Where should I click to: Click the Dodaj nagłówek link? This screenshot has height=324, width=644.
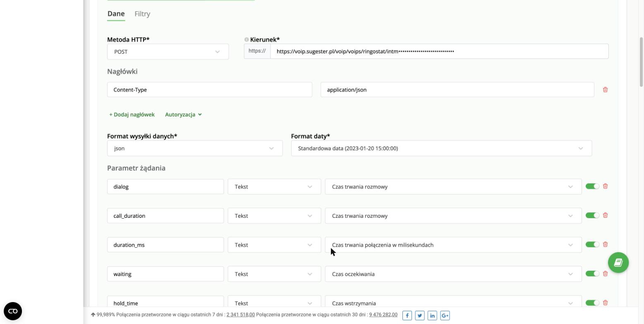pyautogui.click(x=132, y=114)
